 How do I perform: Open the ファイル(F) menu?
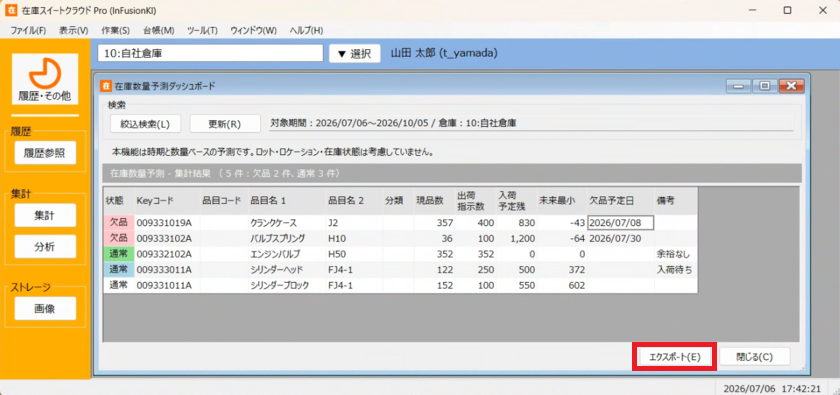point(28,31)
